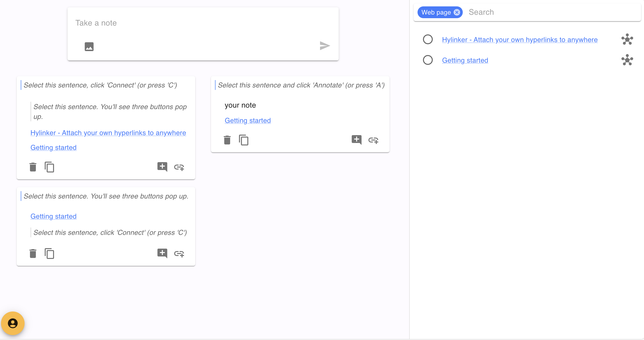Open Getting started link in 'Annotate' card
The height and width of the screenshot is (340, 644).
(248, 121)
